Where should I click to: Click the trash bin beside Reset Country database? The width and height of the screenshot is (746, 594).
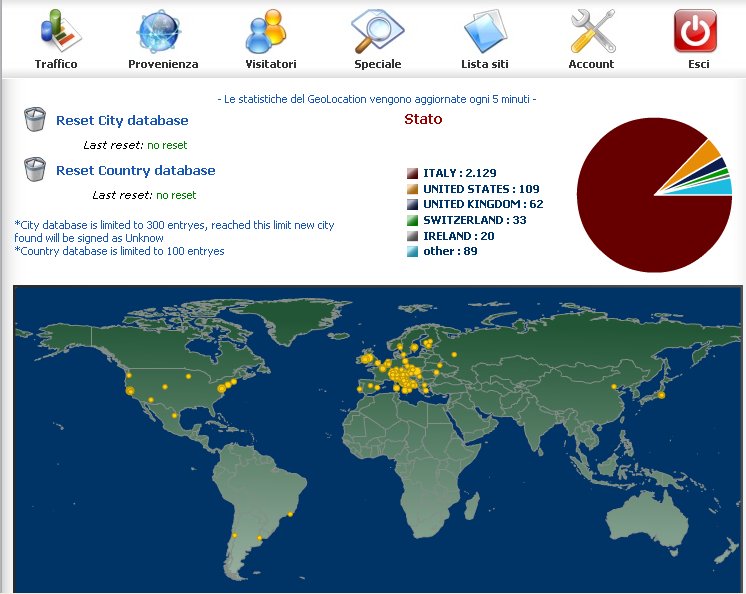click(x=35, y=169)
